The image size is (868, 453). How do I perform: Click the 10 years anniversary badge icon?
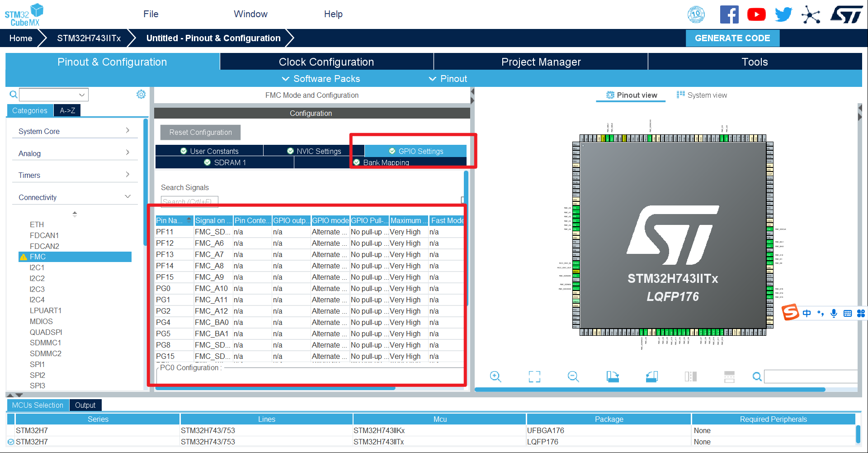point(696,14)
